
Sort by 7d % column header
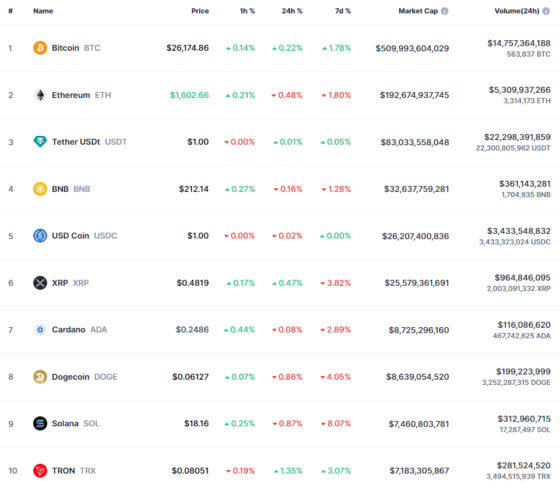pyautogui.click(x=343, y=11)
